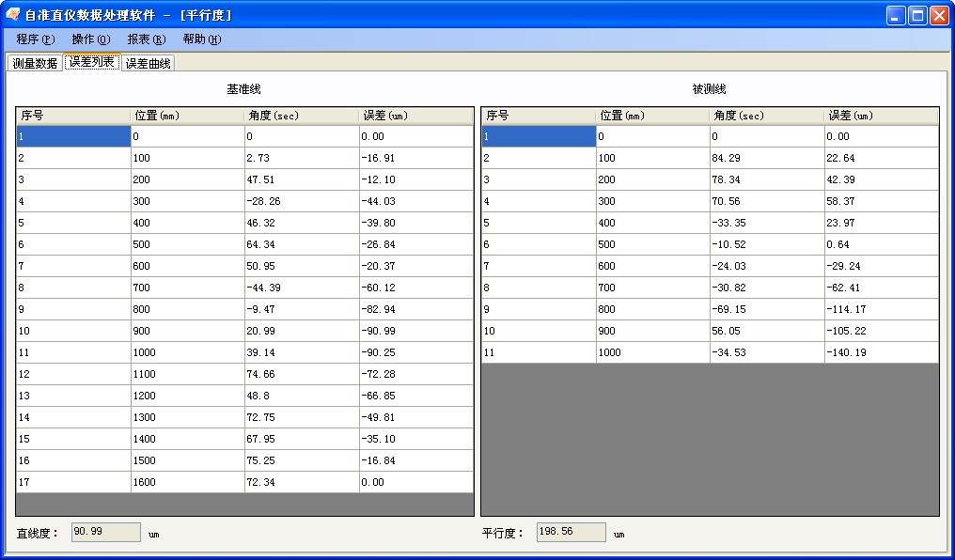Click the 位置(mm) header in 基准线 table
955x560 pixels.
[188, 115]
